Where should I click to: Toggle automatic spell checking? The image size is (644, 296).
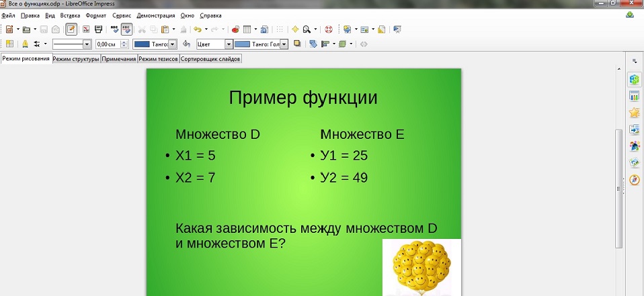pyautogui.click(x=126, y=30)
